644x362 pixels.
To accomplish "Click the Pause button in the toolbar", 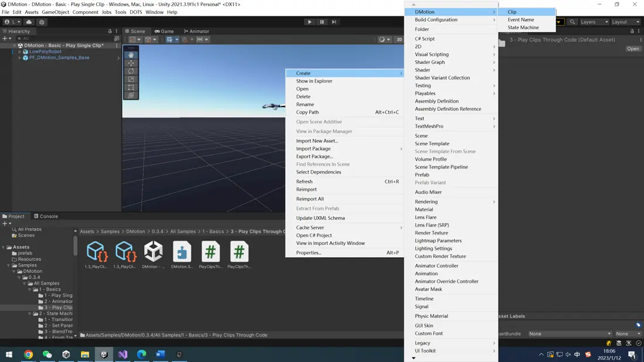I will pos(322,22).
